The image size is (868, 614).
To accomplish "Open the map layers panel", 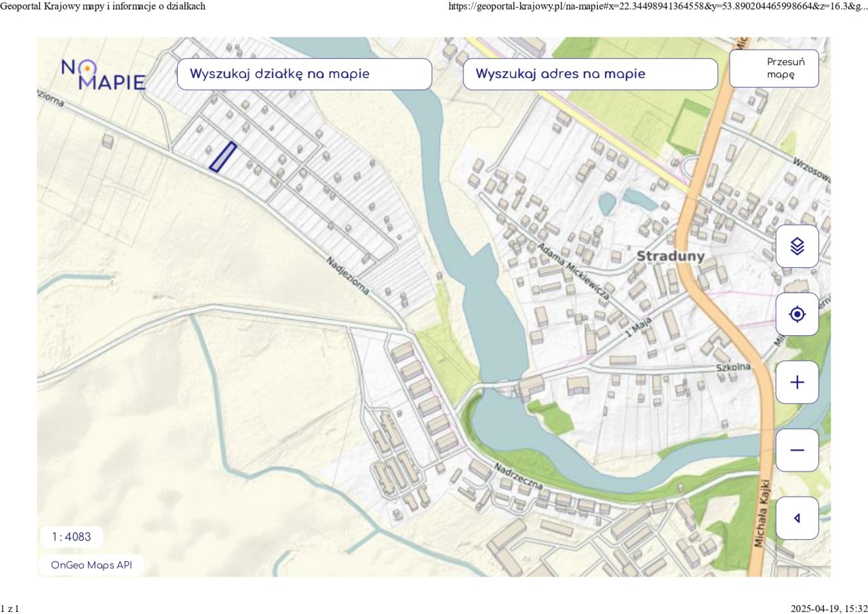I will 797,246.
